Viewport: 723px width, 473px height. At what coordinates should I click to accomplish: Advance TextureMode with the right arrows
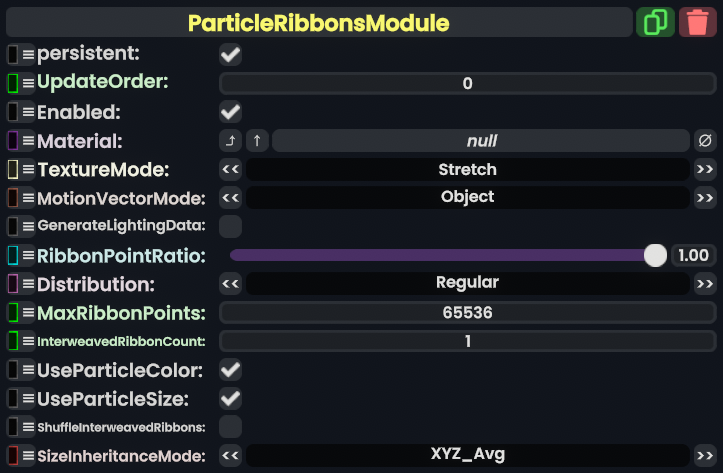click(705, 170)
